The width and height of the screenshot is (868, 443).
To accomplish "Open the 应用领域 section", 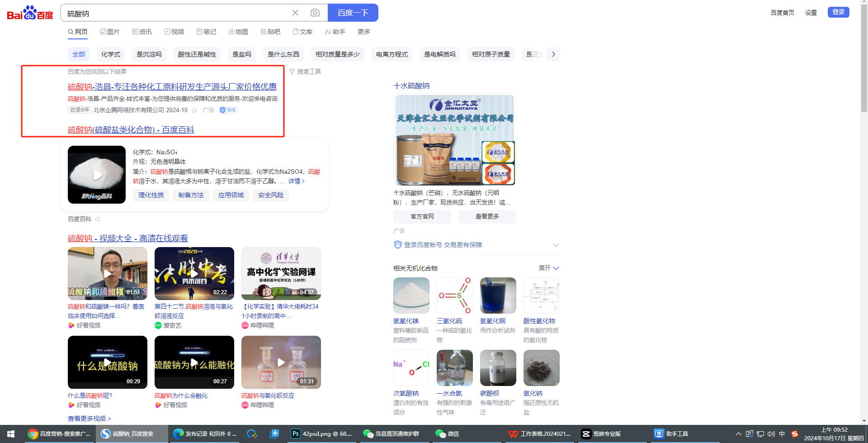I will tap(231, 195).
